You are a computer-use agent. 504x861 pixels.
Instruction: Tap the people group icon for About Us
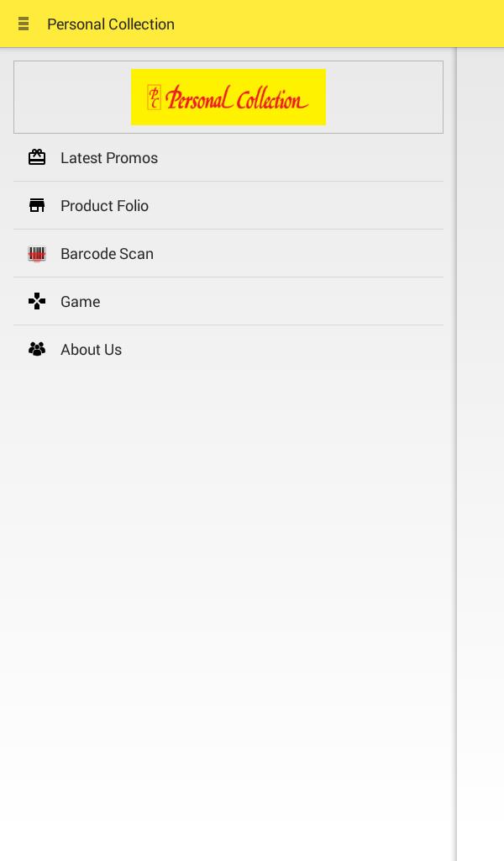(x=37, y=349)
